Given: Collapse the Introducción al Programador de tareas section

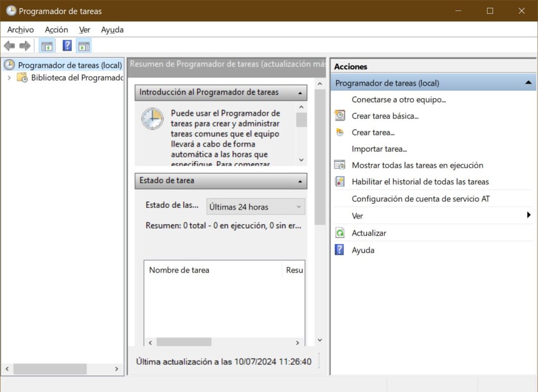Looking at the screenshot, I should pyautogui.click(x=300, y=92).
